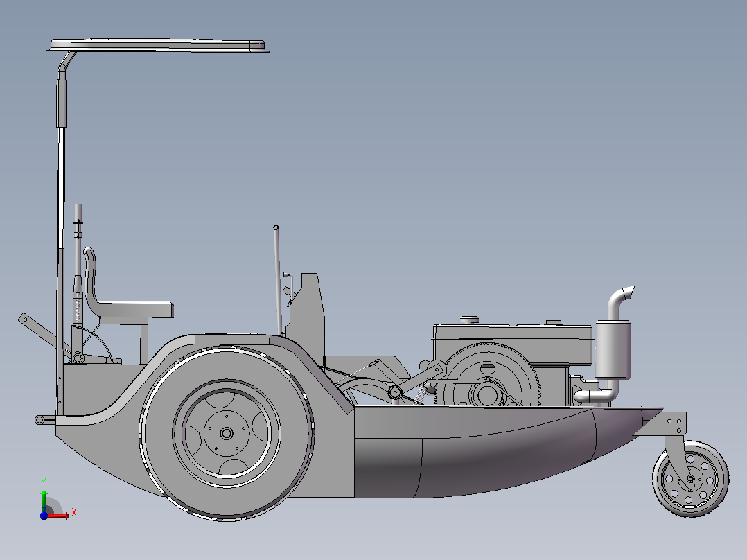Select the canopy roof panel of the model
The height and width of the screenshot is (560, 747).
click(x=158, y=46)
